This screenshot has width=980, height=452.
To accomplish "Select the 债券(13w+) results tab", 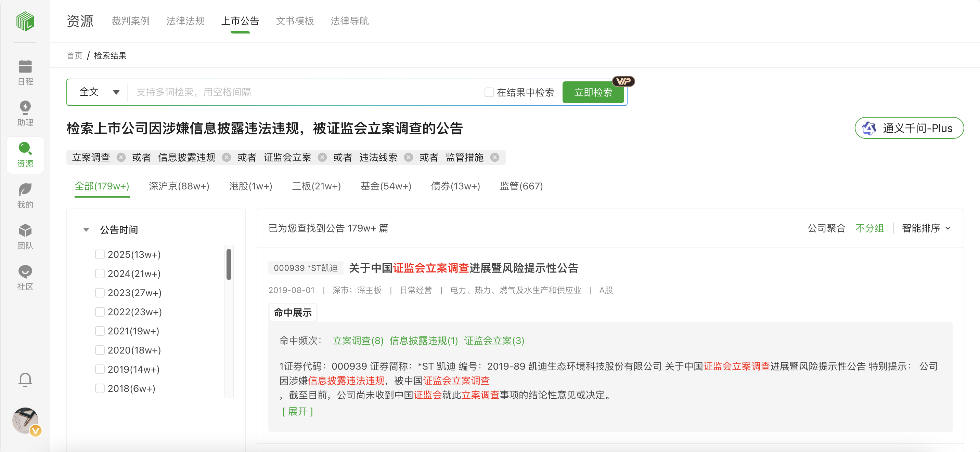I will coord(455,186).
